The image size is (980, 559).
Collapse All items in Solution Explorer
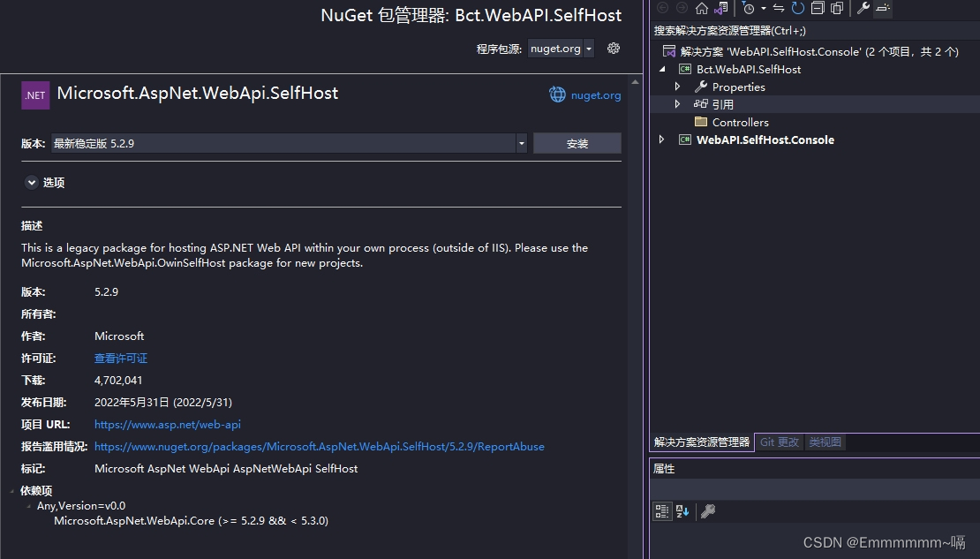[x=818, y=9]
